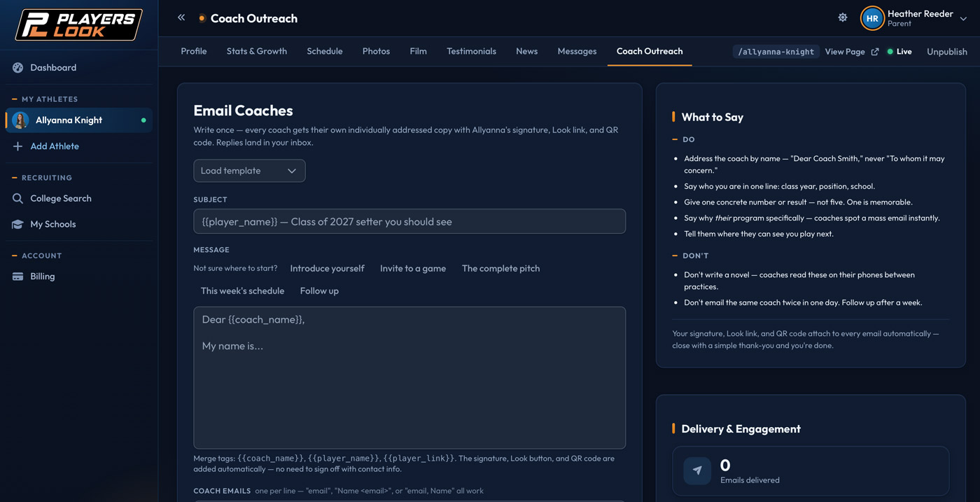View the Testimonials tab
This screenshot has width=980, height=502.
[472, 51]
